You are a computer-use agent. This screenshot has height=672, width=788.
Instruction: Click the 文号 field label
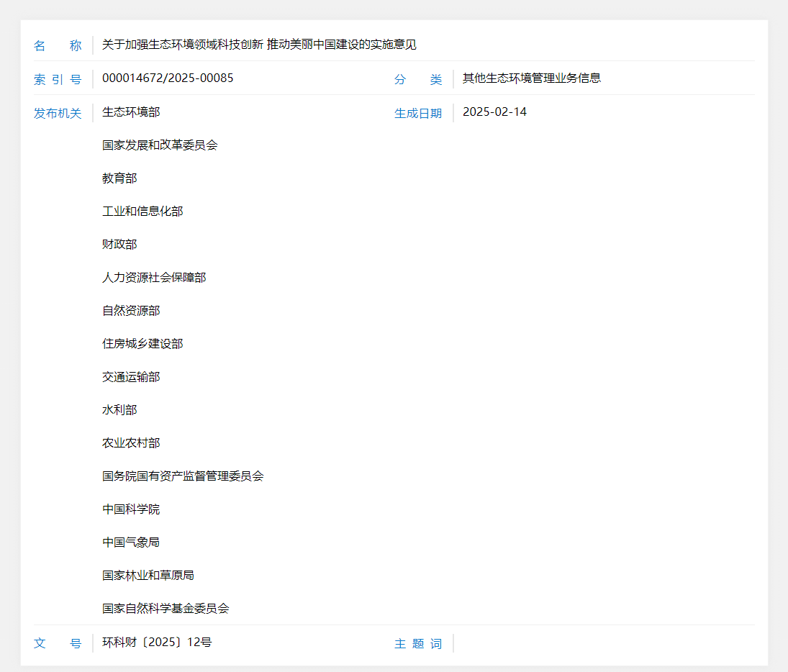pyautogui.click(x=58, y=643)
